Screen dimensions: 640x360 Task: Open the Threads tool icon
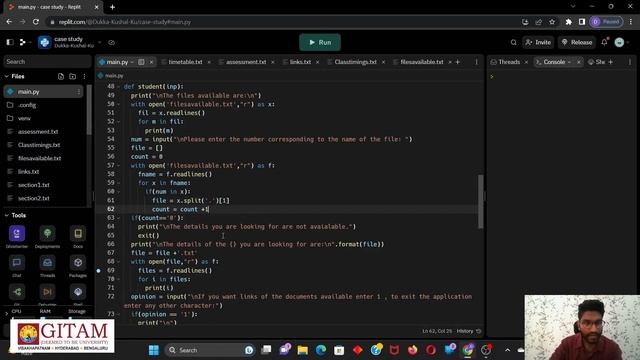coord(47,262)
